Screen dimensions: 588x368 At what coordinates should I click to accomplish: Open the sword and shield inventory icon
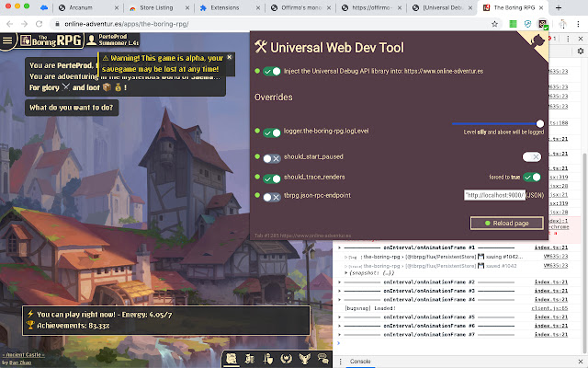click(x=267, y=359)
